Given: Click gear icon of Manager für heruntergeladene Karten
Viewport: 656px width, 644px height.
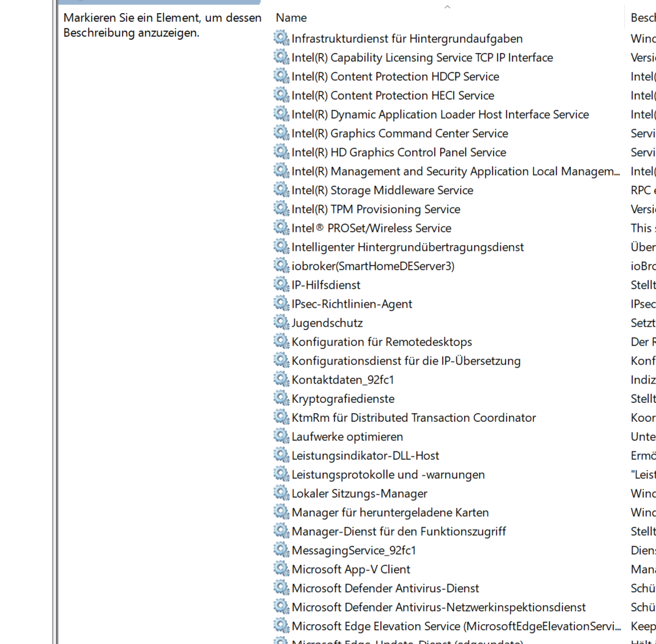Looking at the screenshot, I should tap(281, 512).
